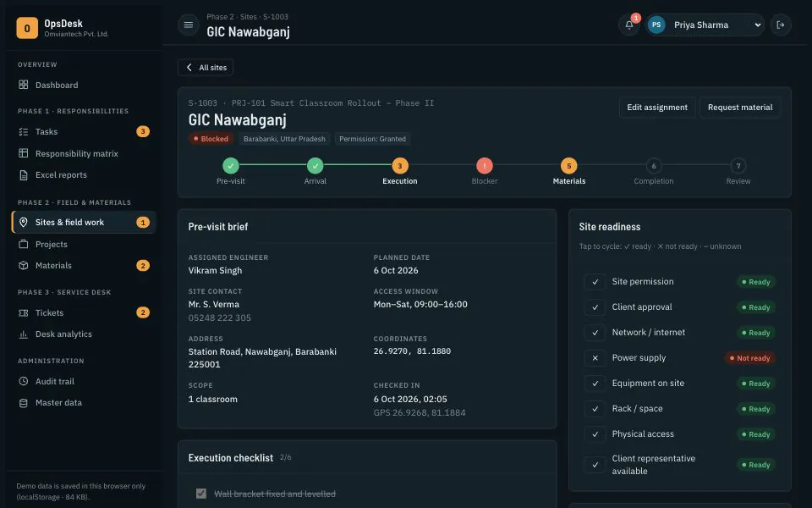Click the Ready badge for Site permission
The height and width of the screenshot is (508, 812).
pyautogui.click(x=755, y=282)
